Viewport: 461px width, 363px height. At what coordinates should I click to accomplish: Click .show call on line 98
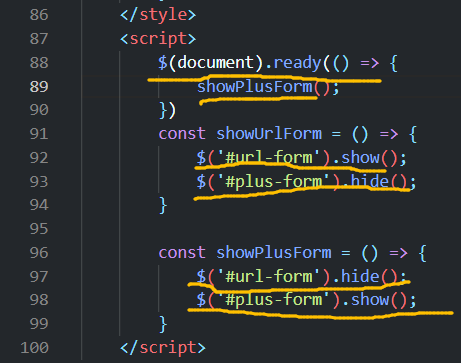365,300
